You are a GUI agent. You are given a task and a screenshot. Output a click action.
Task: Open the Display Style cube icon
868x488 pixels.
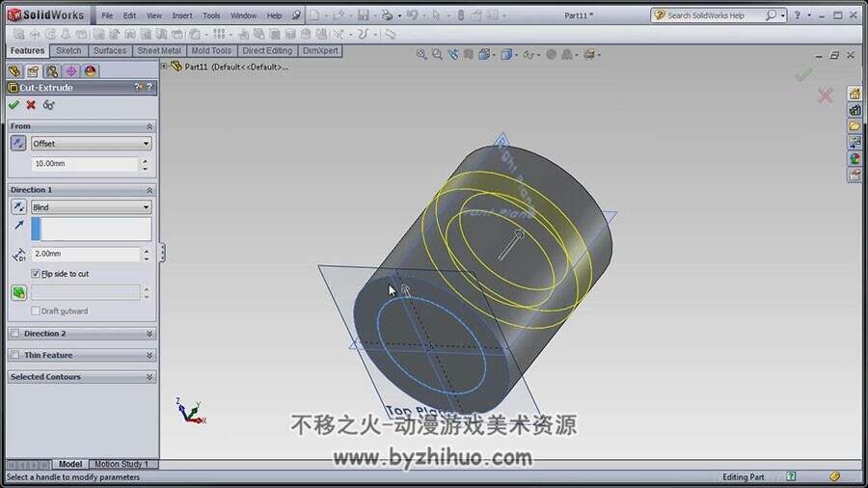pyautogui.click(x=506, y=54)
